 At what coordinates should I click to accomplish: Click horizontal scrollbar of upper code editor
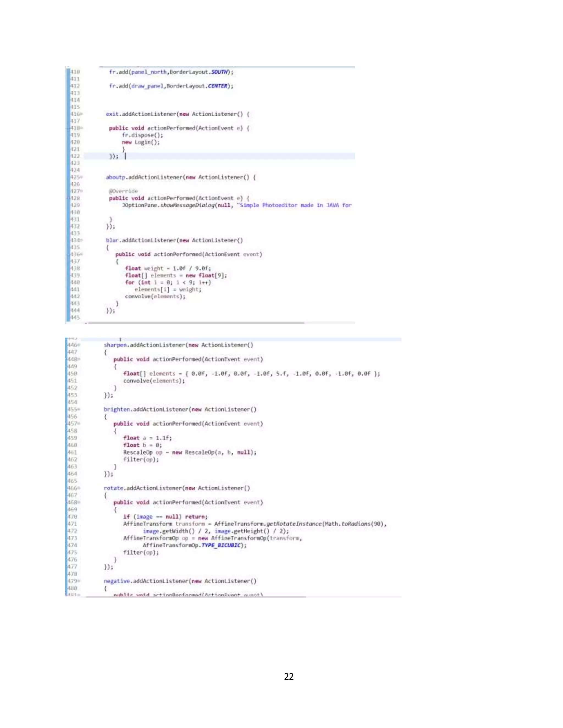pyautogui.click(x=196, y=323)
